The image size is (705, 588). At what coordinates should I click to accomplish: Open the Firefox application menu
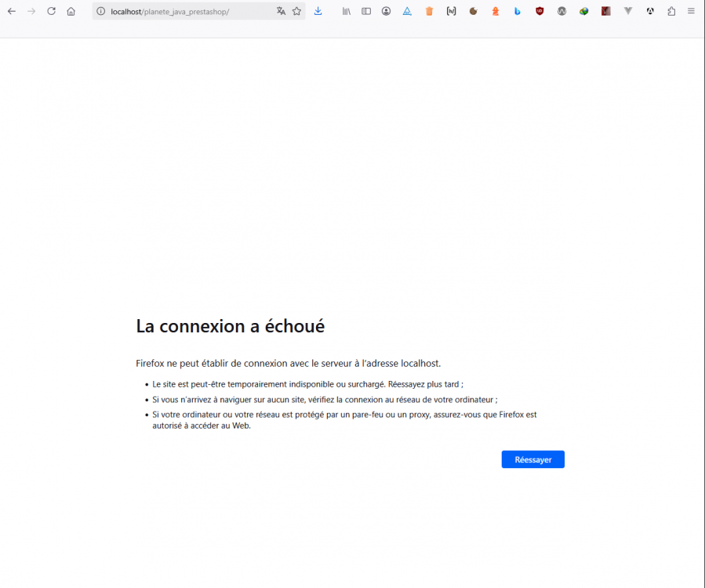click(x=691, y=11)
